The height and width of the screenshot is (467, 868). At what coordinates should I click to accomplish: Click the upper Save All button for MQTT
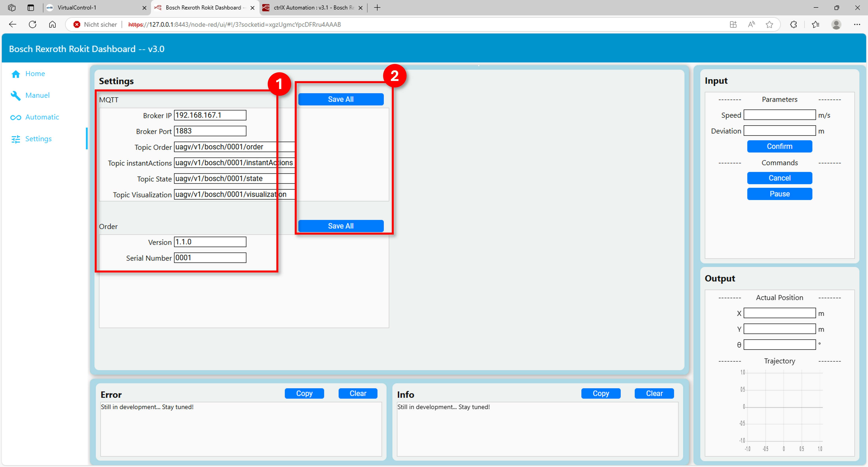point(341,99)
